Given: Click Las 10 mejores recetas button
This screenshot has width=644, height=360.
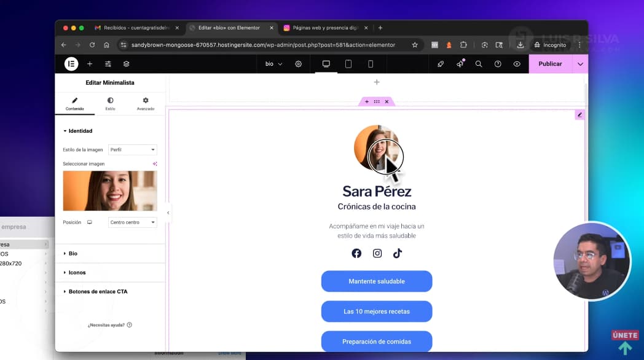Looking at the screenshot, I should (x=377, y=311).
